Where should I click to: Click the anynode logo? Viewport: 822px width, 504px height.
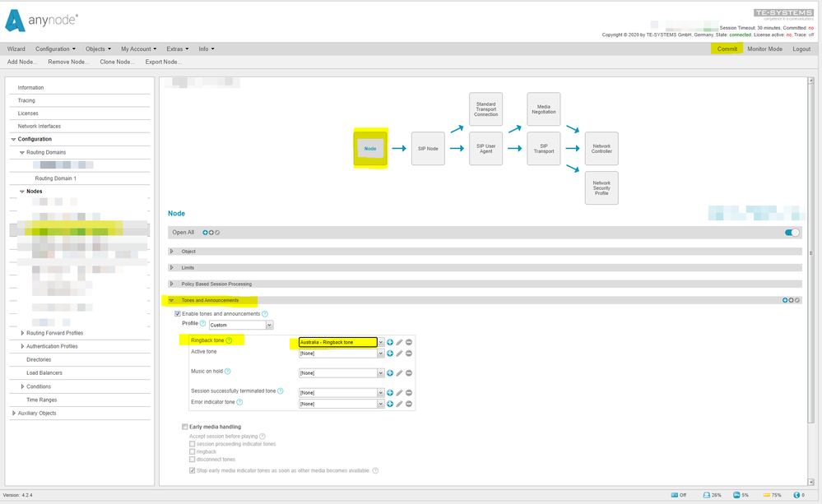tap(41, 21)
